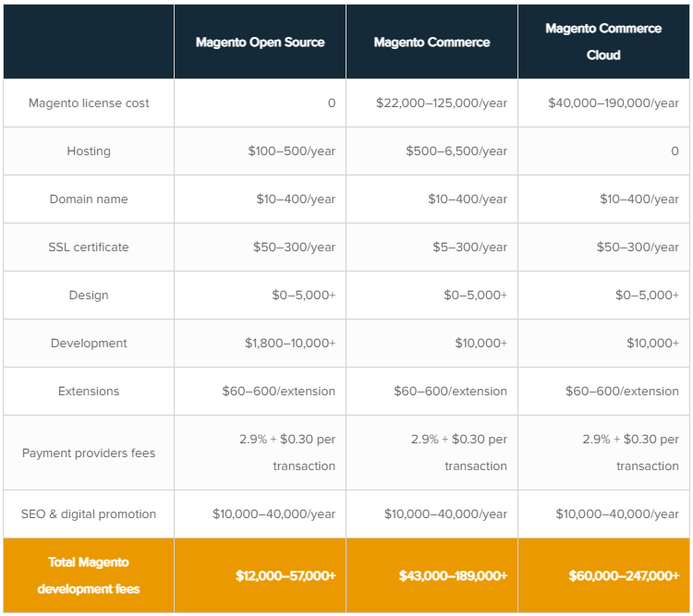The height and width of the screenshot is (616, 693).
Task: Select the Magento license cost row label
Action: (89, 103)
